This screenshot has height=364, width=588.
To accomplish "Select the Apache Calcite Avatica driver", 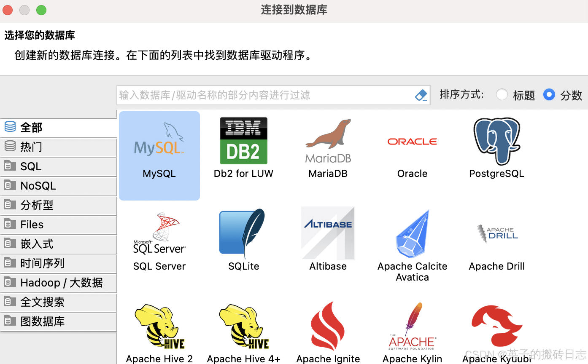I will (x=413, y=246).
